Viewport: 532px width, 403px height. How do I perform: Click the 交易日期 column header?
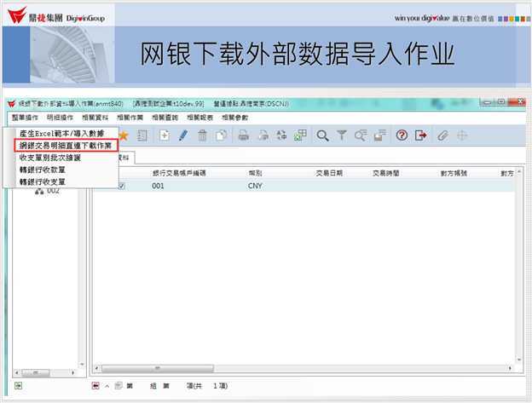(x=329, y=173)
